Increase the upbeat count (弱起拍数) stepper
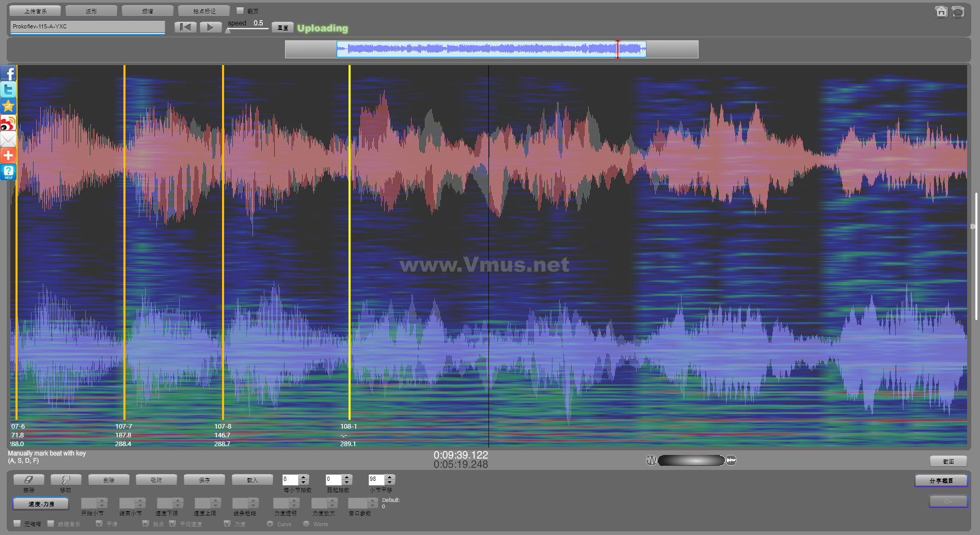980x535 pixels. [x=347, y=477]
